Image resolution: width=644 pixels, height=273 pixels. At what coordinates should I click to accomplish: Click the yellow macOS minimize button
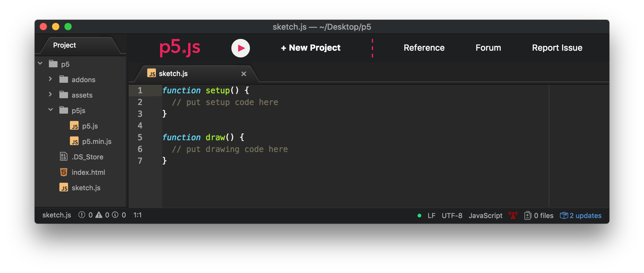click(x=56, y=27)
